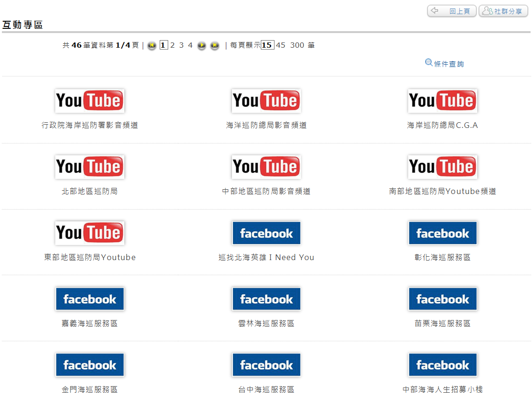Open 苗栗海巡服務區 link
The image size is (532, 405).
[x=442, y=323]
